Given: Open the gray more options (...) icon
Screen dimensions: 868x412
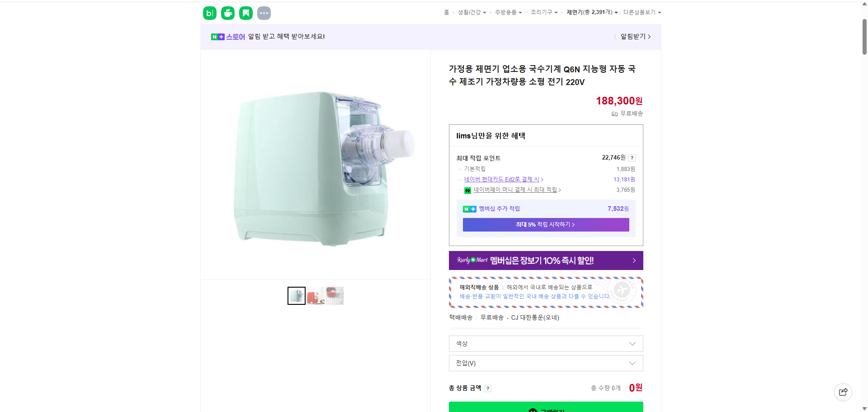Looking at the screenshot, I should [264, 13].
